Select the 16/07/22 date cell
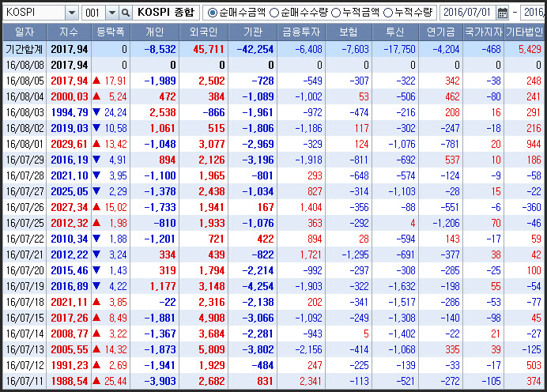The image size is (547, 392). (25, 239)
